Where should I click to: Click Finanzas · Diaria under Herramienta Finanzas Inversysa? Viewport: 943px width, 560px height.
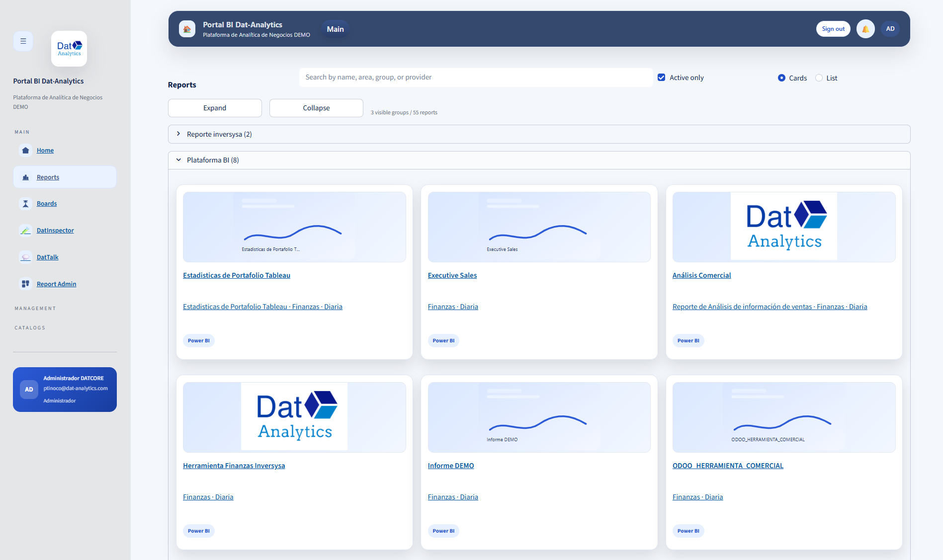tap(208, 497)
